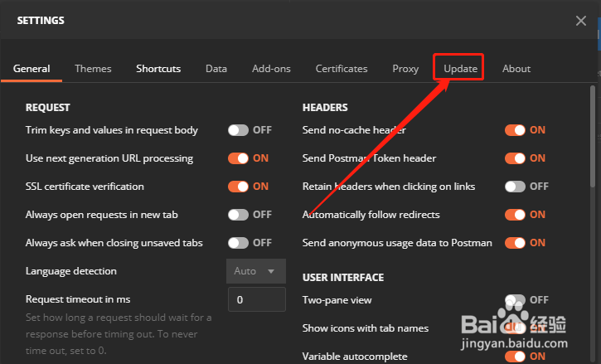Open the Add-ons tab

271,69
